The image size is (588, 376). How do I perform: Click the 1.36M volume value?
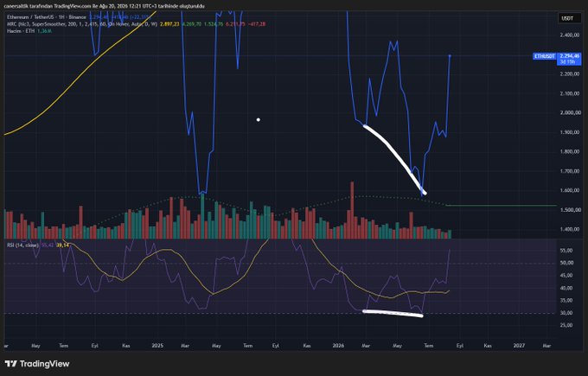click(x=45, y=31)
